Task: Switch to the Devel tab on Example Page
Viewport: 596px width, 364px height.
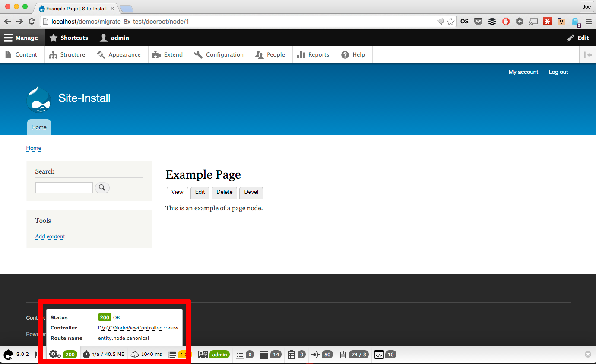Action: click(x=251, y=192)
